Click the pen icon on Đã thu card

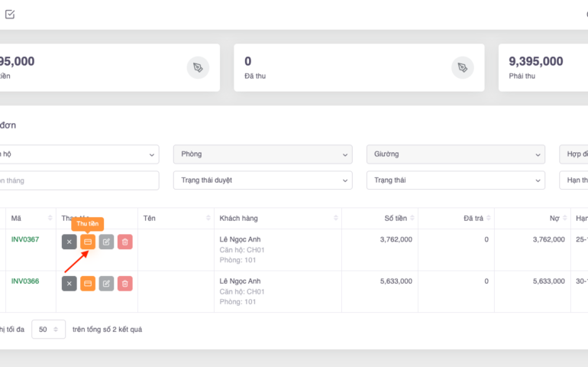(462, 67)
